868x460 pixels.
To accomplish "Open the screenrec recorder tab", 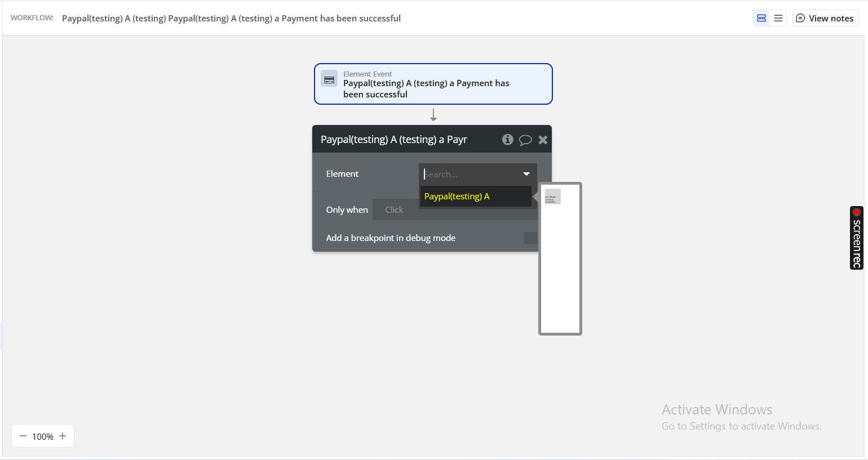I will click(857, 238).
